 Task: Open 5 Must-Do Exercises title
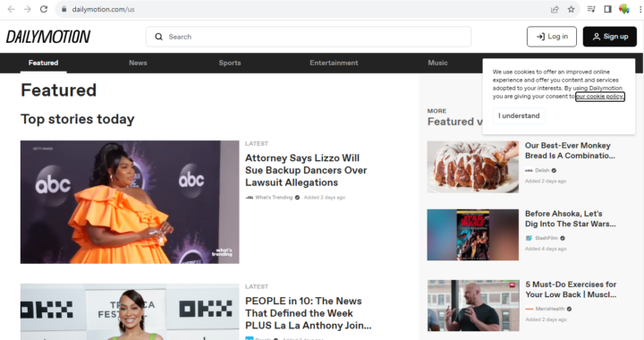pyautogui.click(x=571, y=290)
